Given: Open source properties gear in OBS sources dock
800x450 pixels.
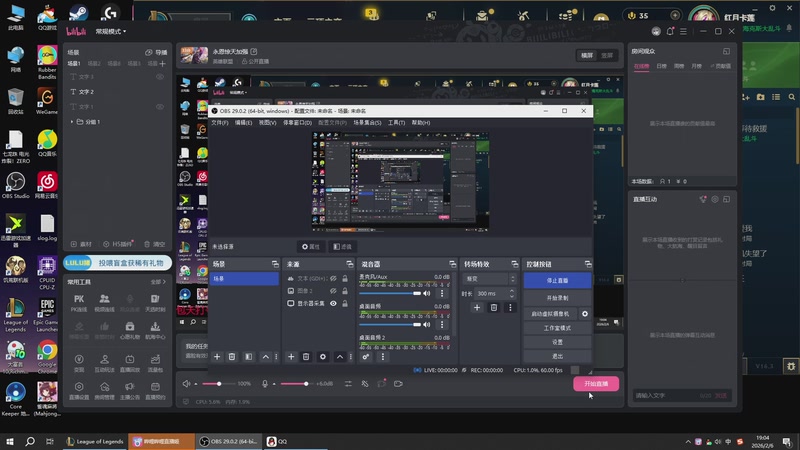Looking at the screenshot, I should [x=323, y=357].
